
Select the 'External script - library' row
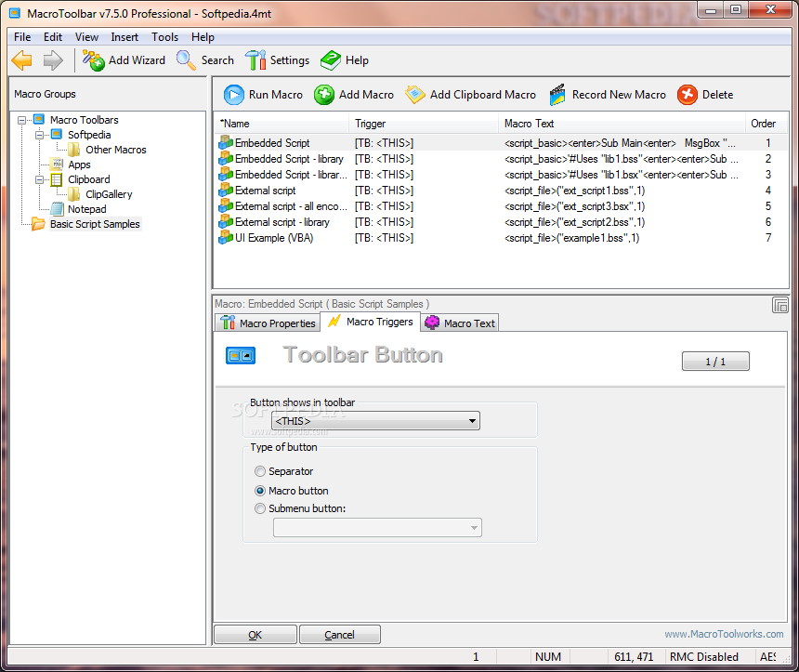pyautogui.click(x=501, y=222)
